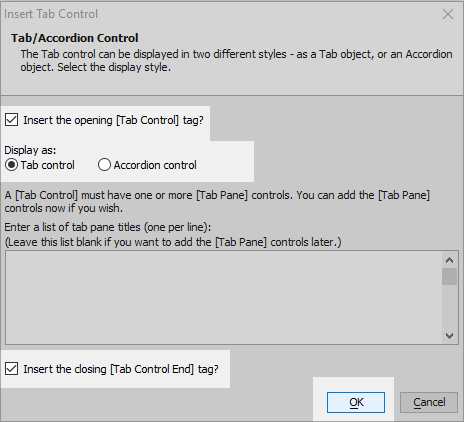Click the scrollbar track below the thumb
464x422 pixels.
pos(449,307)
